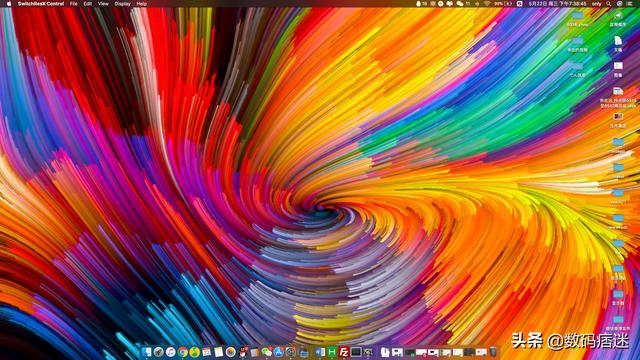Click the input method icon in menu bar

coord(519,4)
